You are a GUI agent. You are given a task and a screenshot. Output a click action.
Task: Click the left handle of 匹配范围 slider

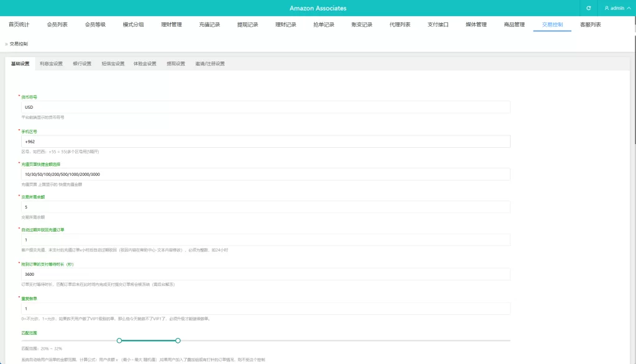point(119,340)
